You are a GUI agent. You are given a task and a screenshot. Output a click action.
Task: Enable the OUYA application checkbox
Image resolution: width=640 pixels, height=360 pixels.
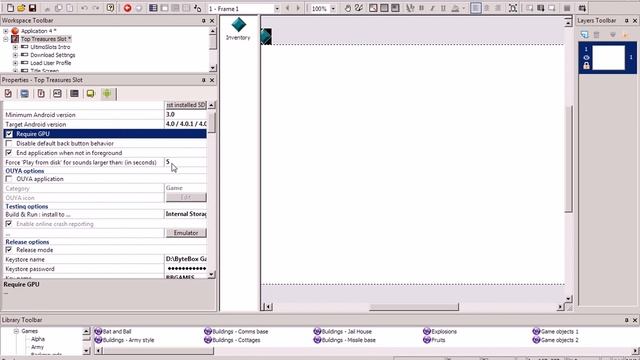9,179
